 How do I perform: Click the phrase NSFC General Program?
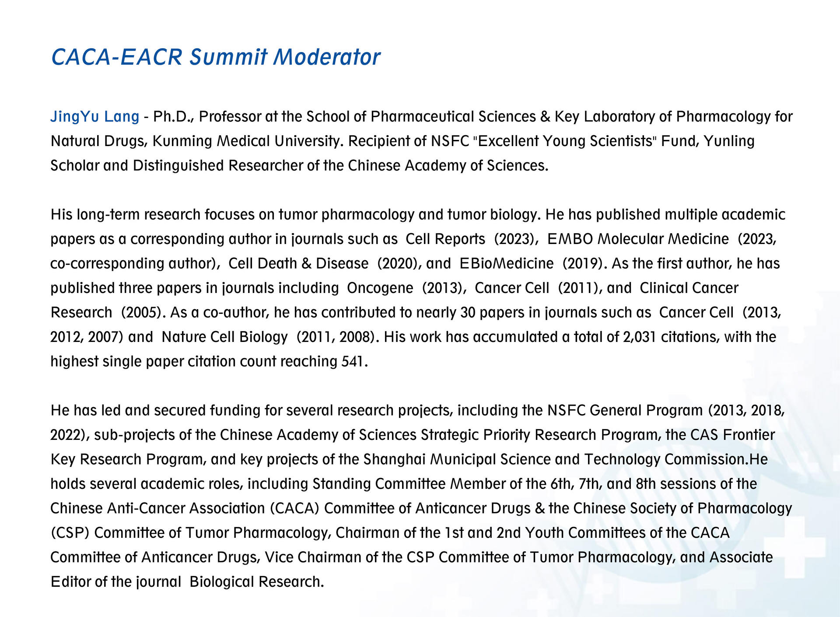coord(625,411)
